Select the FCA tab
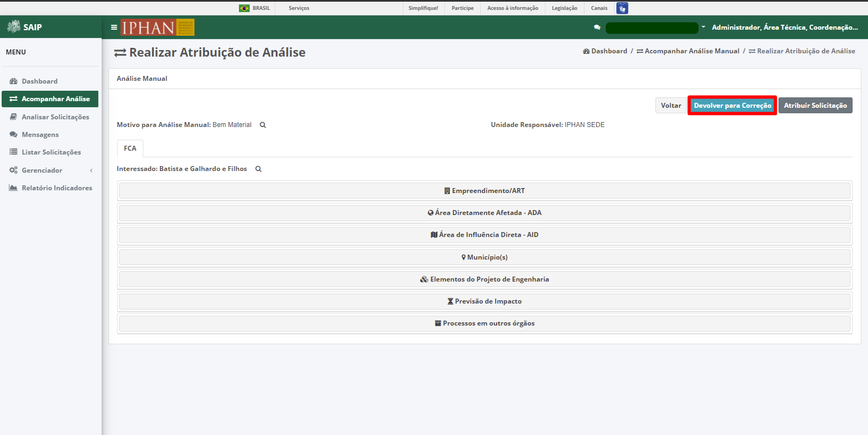This screenshot has height=435, width=868. click(x=130, y=148)
